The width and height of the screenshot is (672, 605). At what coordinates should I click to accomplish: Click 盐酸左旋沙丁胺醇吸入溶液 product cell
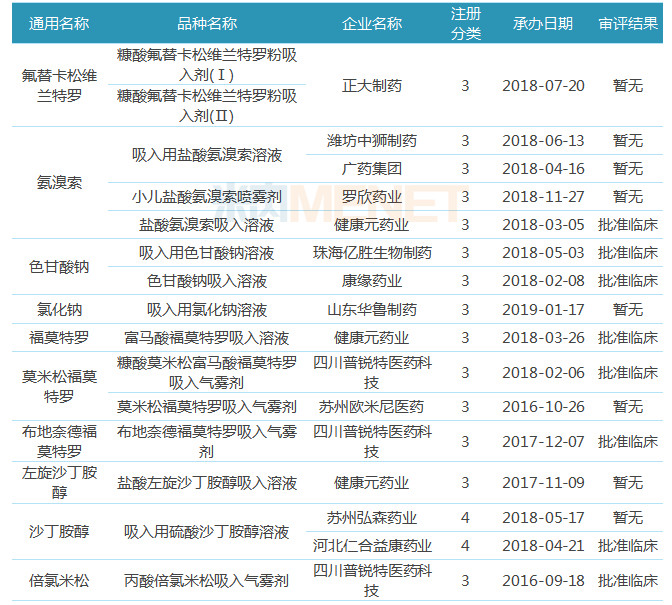click(207, 483)
